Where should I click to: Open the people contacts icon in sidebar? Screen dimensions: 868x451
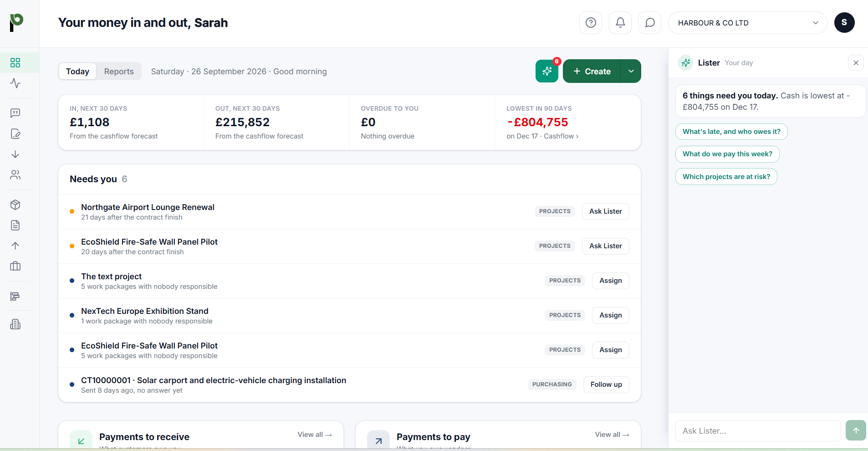tap(15, 175)
